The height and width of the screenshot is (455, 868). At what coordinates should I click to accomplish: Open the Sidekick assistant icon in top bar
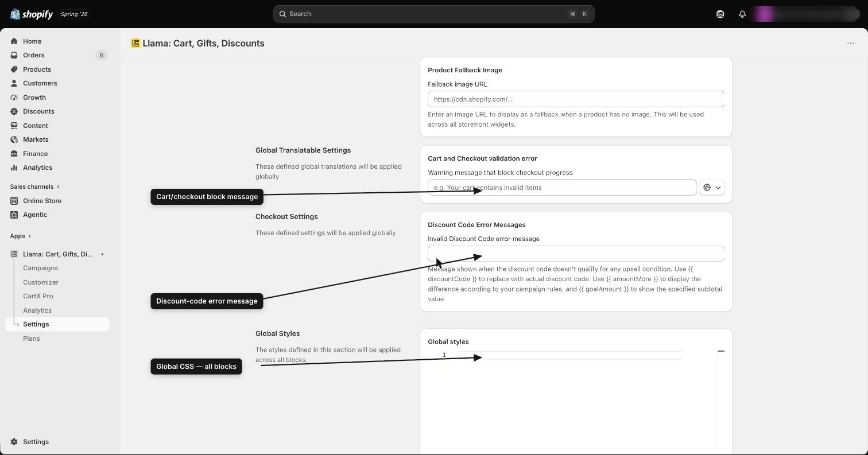(x=720, y=14)
